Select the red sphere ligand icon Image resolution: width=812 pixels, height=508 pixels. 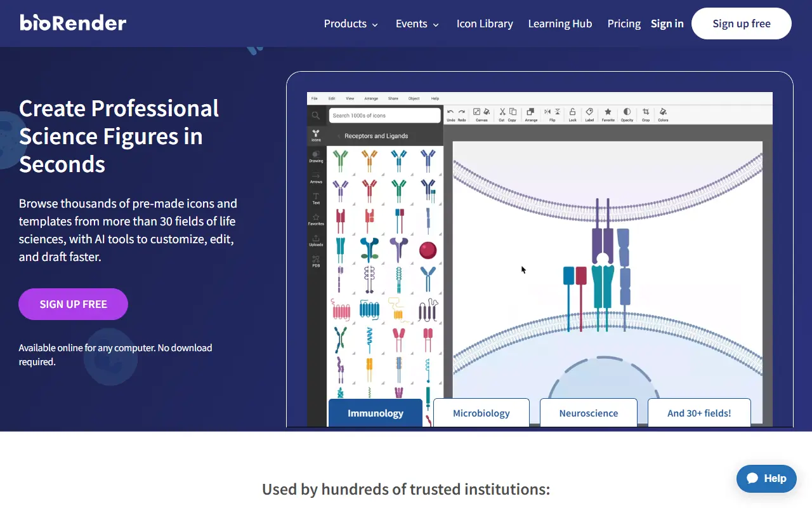pyautogui.click(x=428, y=250)
